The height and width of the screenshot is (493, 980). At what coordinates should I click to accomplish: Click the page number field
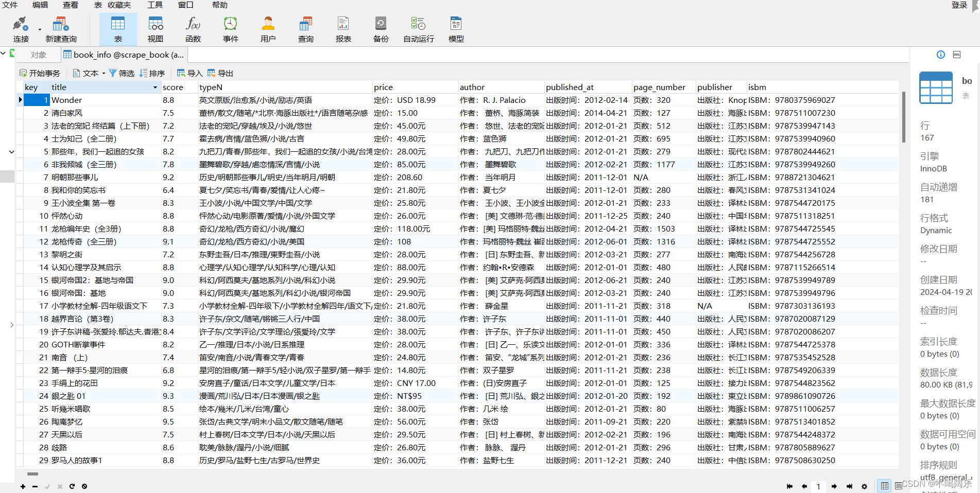coord(818,486)
